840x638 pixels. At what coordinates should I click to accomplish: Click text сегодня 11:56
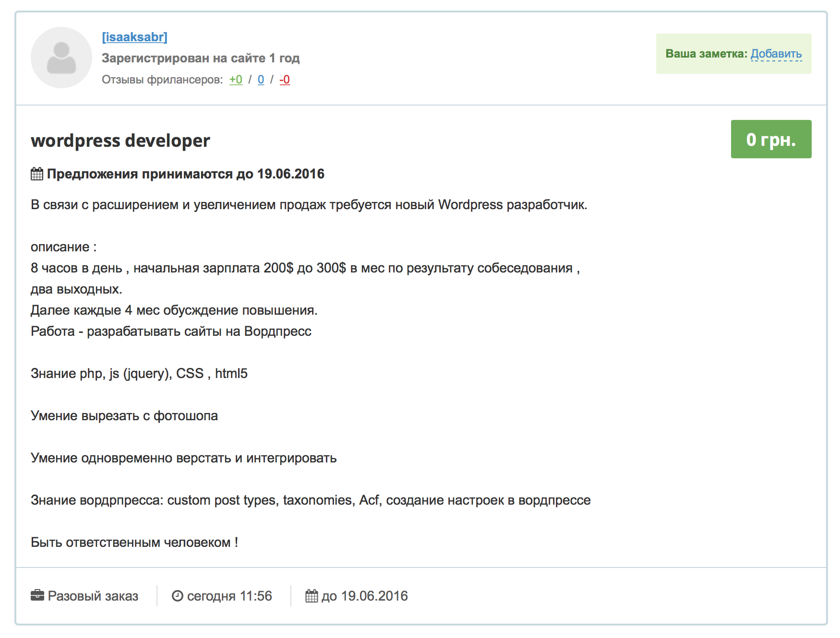point(229,596)
